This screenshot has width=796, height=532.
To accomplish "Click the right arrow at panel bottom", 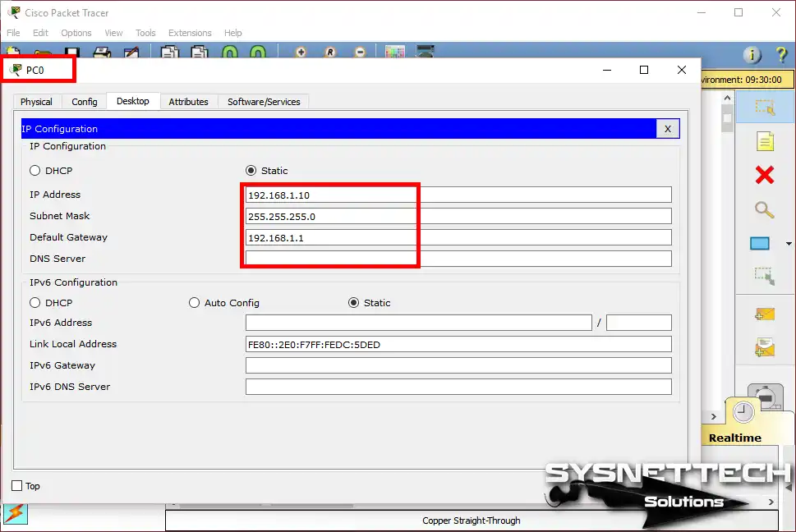I will pos(771,502).
